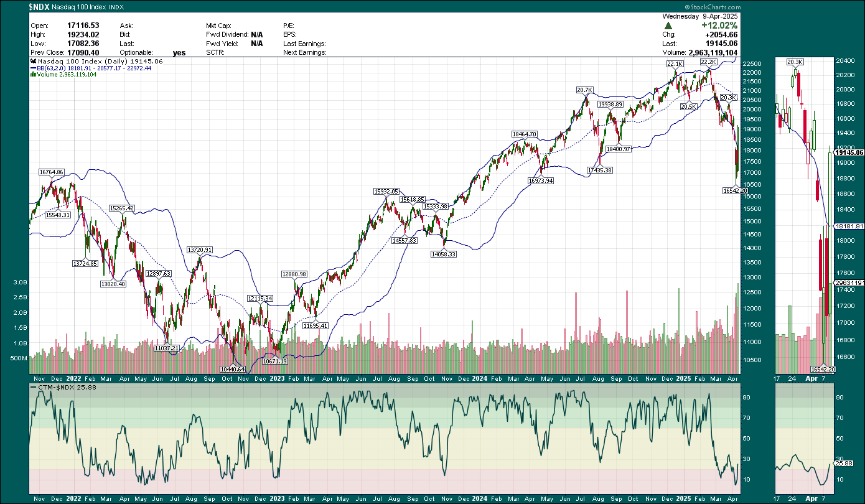This screenshot has height=504, width=865.
Task: Click the 12897.63 price label
Action: [158, 273]
